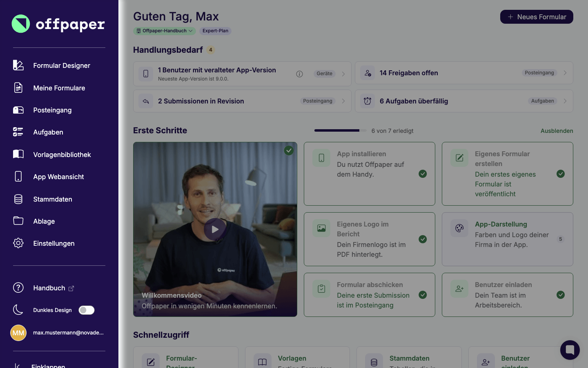
Task: Click the App-Darstellung palette icon
Action: pyautogui.click(x=459, y=228)
